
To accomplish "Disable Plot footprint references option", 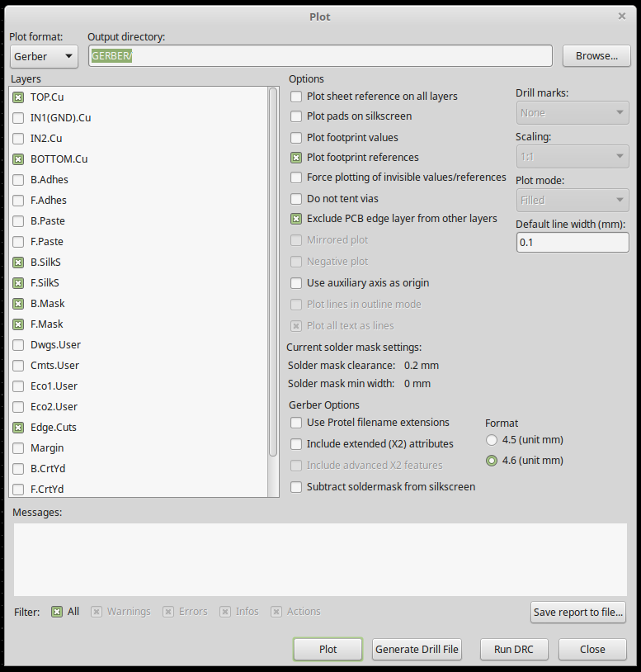I will pyautogui.click(x=296, y=158).
